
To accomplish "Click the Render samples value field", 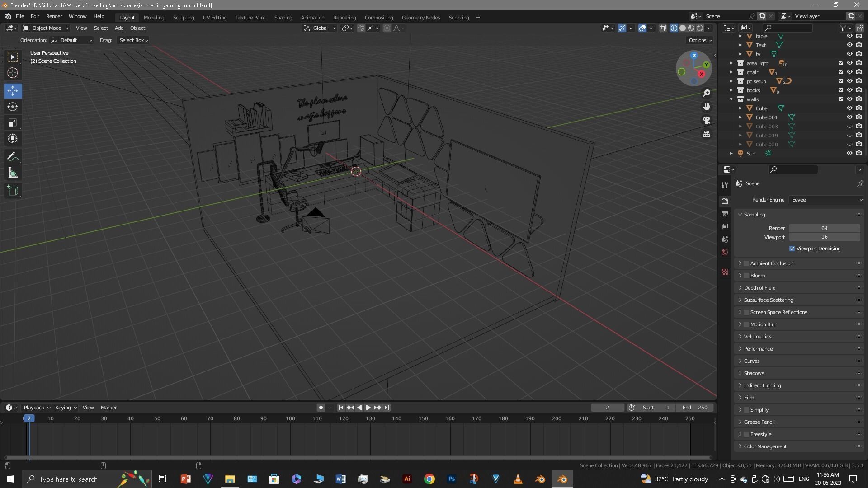I will pos(825,228).
